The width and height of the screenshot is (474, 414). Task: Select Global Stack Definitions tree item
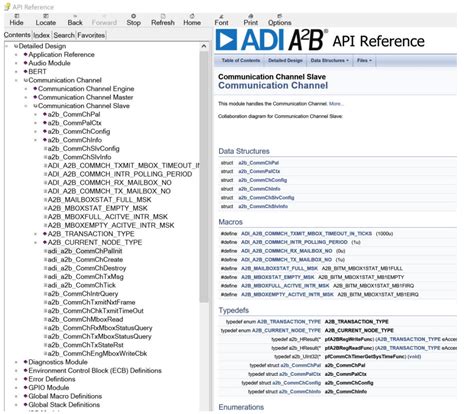coord(64,405)
